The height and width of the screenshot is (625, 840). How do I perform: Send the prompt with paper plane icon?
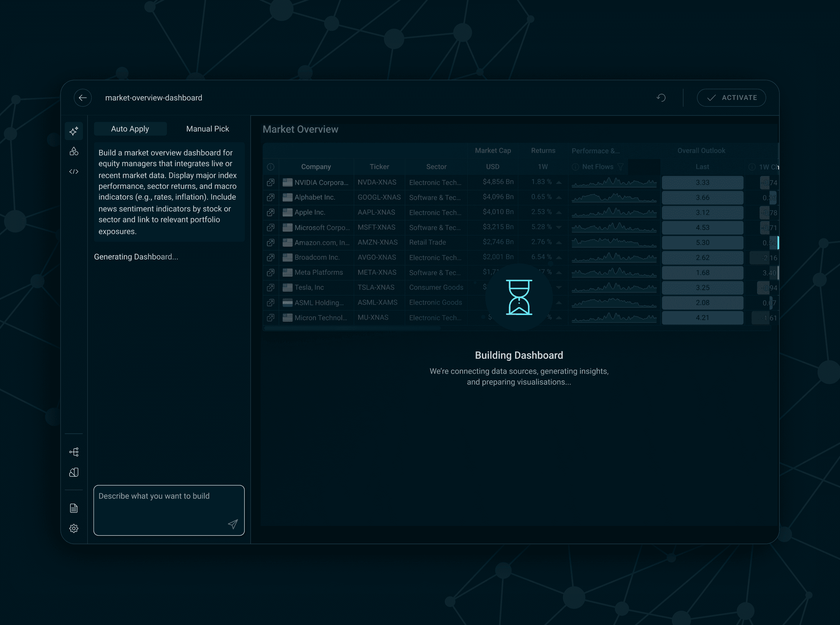[233, 524]
